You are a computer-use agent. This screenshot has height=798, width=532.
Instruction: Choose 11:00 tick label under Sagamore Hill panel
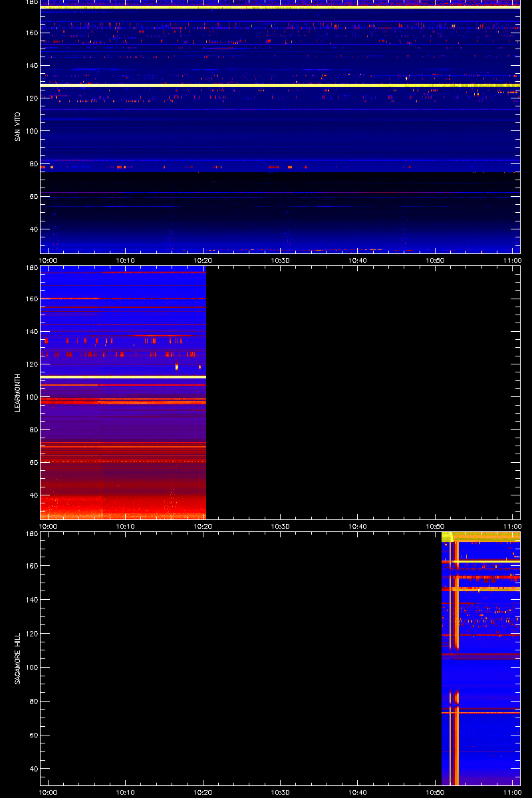pyautogui.click(x=512, y=793)
